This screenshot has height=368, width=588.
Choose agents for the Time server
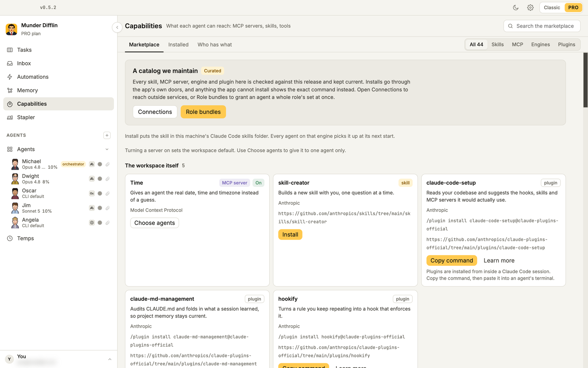coord(155,223)
